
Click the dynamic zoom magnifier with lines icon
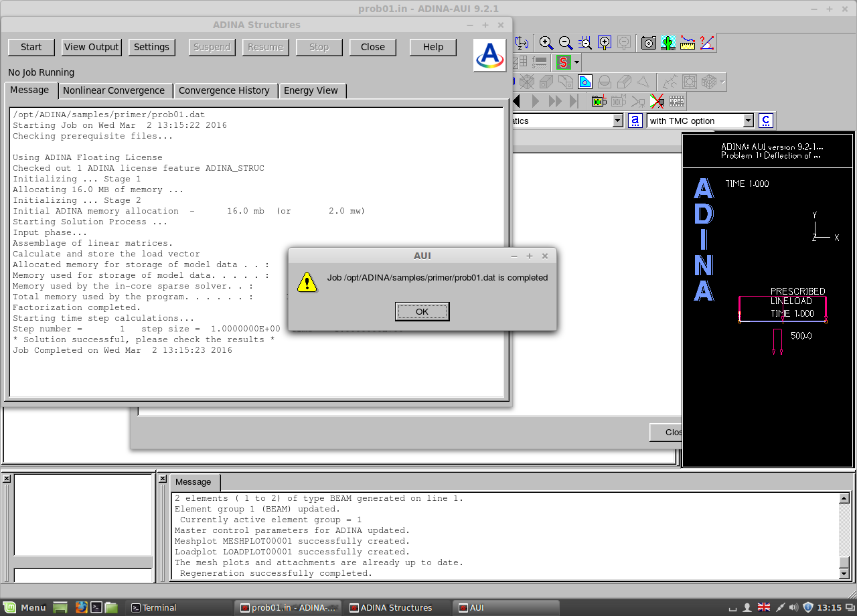[585, 44]
